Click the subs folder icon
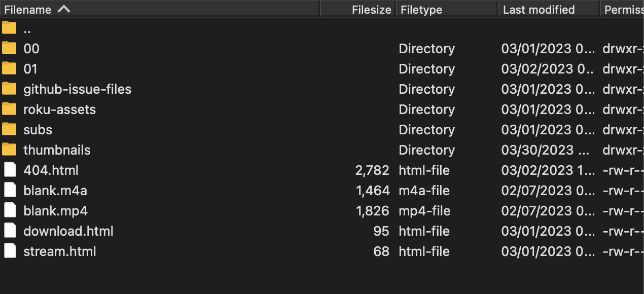This screenshot has width=644, height=294. pos(9,129)
